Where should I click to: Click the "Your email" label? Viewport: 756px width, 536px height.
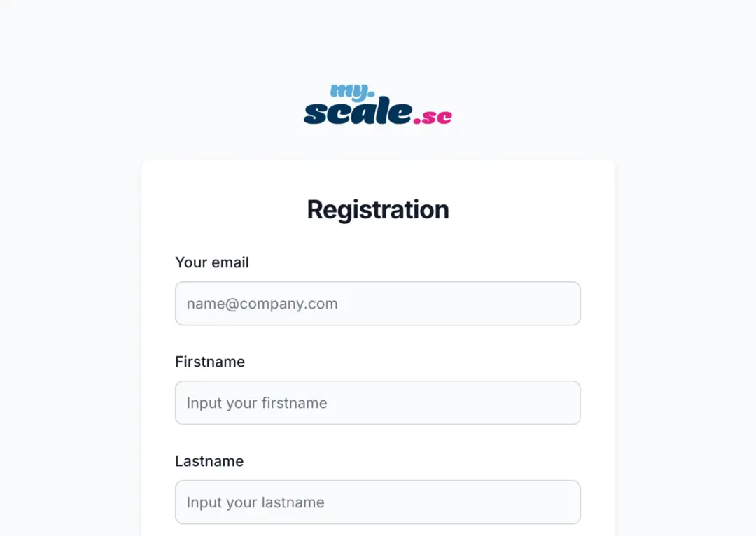(x=212, y=262)
